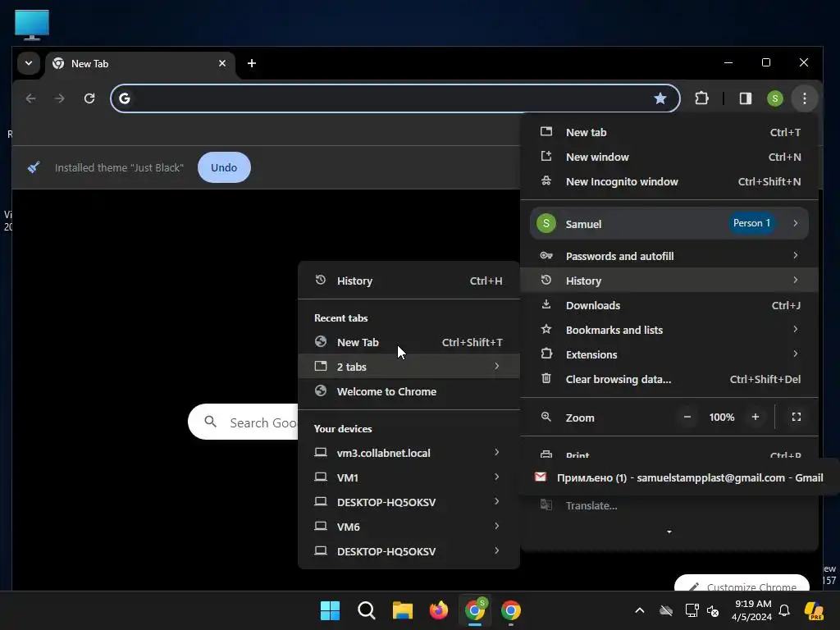Switch to the Chrome taskbar icon with S badge

[x=475, y=610]
